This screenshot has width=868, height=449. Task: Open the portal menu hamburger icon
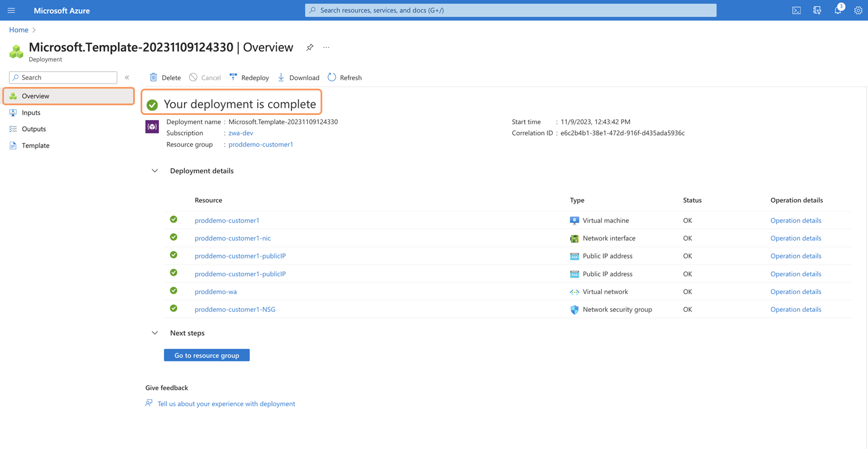[11, 10]
